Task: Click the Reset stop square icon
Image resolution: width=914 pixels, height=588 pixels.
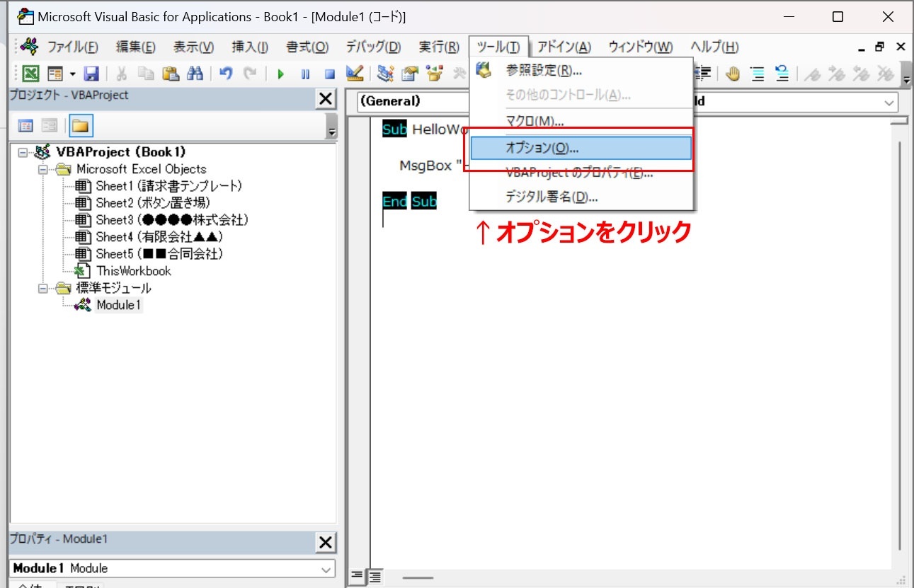Action: coord(329,74)
